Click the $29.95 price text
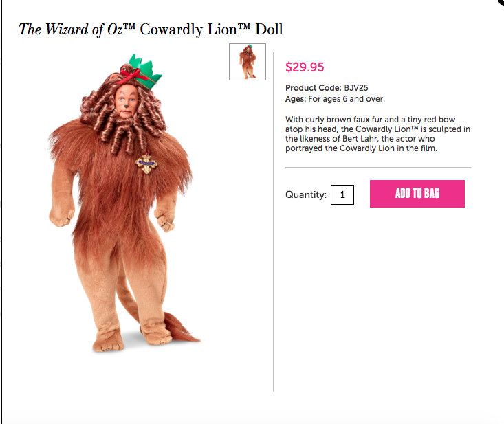504x424 pixels. [x=305, y=67]
